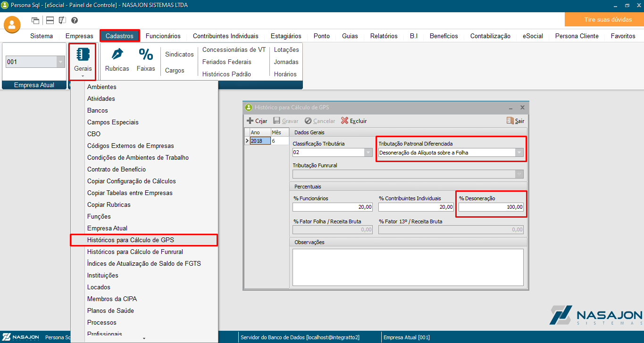Viewport: 644px width, 343px height.
Task: Open Concessionárias de VT link
Action: click(234, 49)
